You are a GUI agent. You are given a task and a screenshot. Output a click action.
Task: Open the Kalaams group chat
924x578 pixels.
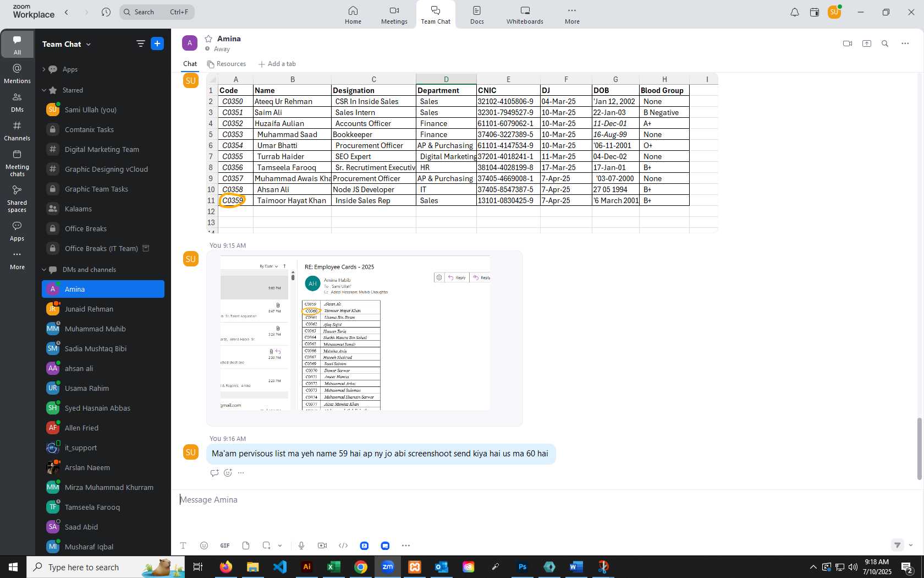point(103,209)
